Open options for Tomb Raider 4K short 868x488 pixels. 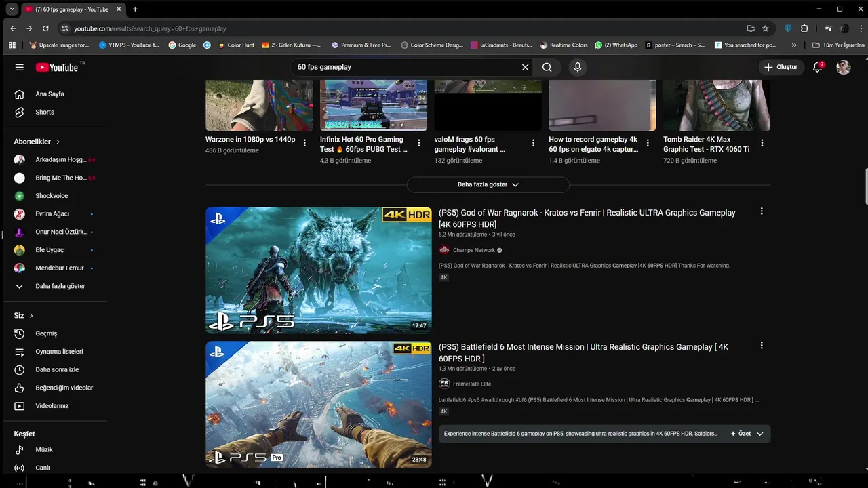coord(762,143)
